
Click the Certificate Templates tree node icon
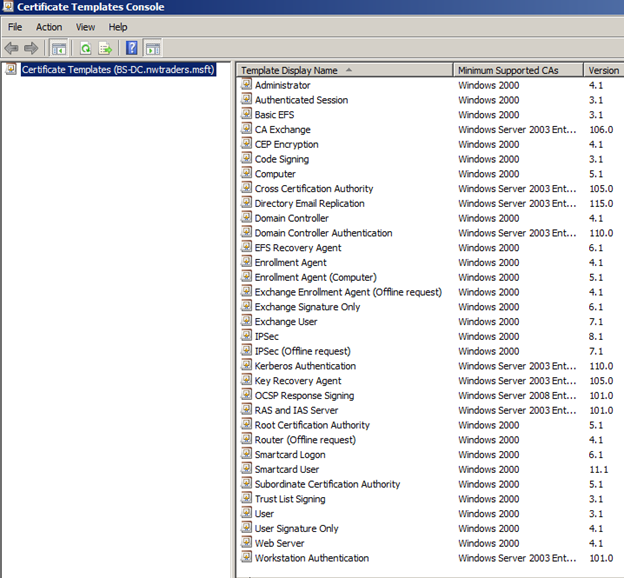click(11, 69)
